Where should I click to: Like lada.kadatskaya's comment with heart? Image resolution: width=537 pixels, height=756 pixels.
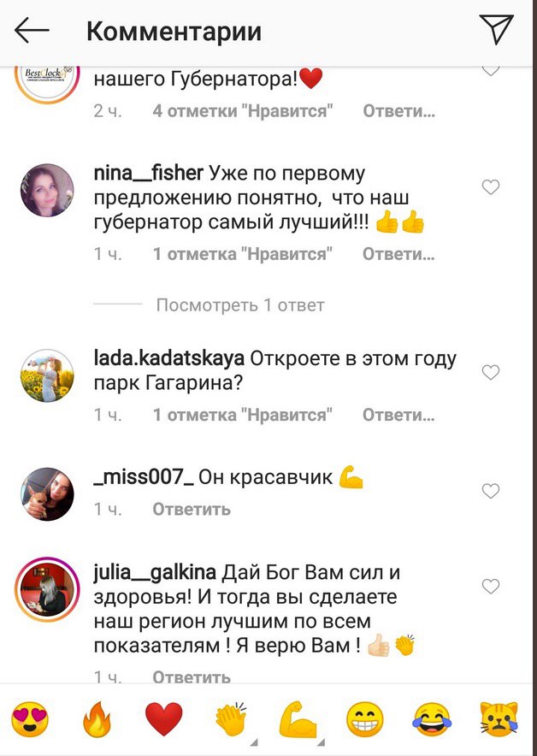491,372
